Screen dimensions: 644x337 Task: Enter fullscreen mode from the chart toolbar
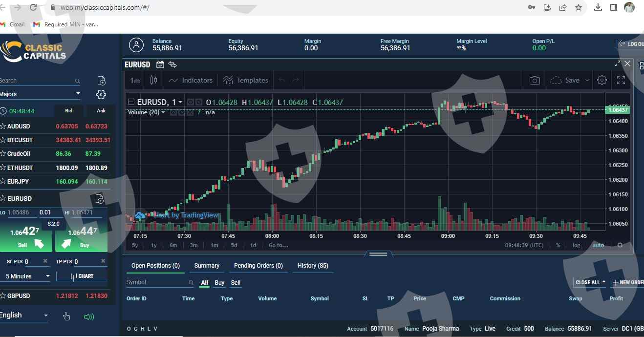pos(621,80)
